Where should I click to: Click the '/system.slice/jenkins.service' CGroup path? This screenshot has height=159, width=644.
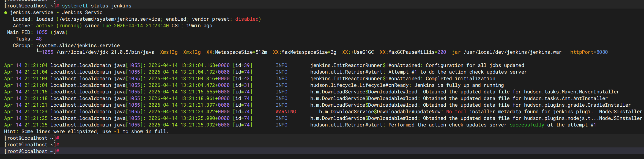tap(78, 45)
